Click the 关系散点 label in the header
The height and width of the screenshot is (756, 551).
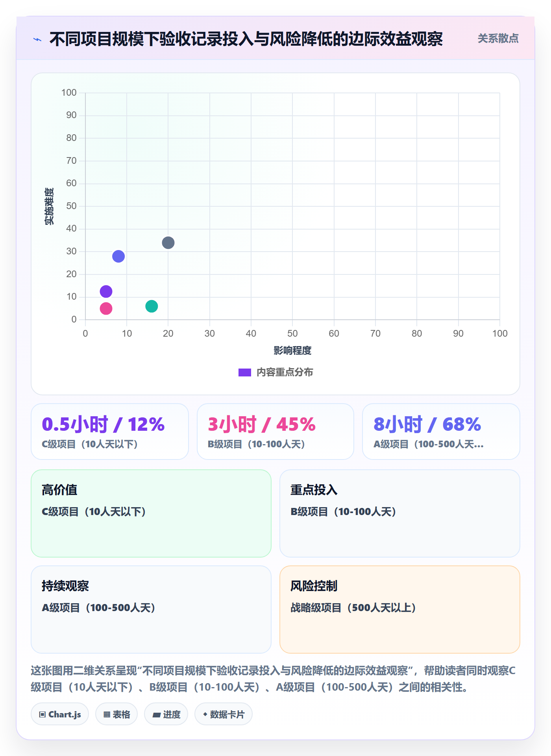498,39
